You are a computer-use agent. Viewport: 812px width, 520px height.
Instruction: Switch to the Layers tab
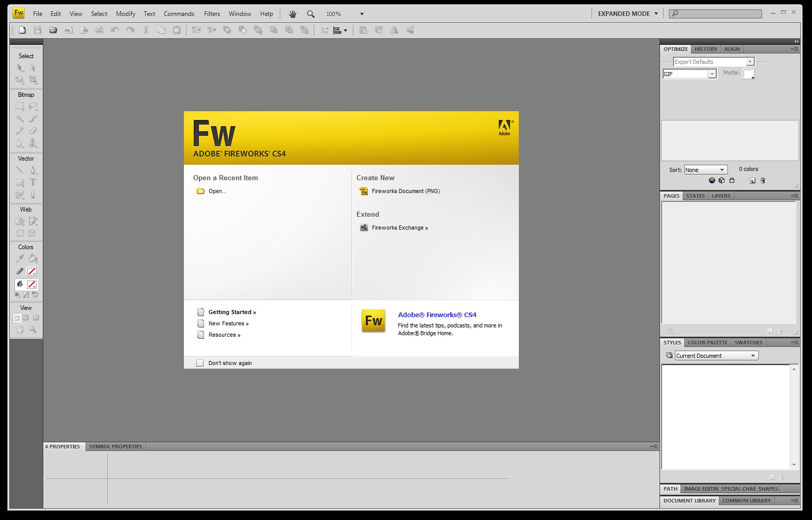point(721,196)
